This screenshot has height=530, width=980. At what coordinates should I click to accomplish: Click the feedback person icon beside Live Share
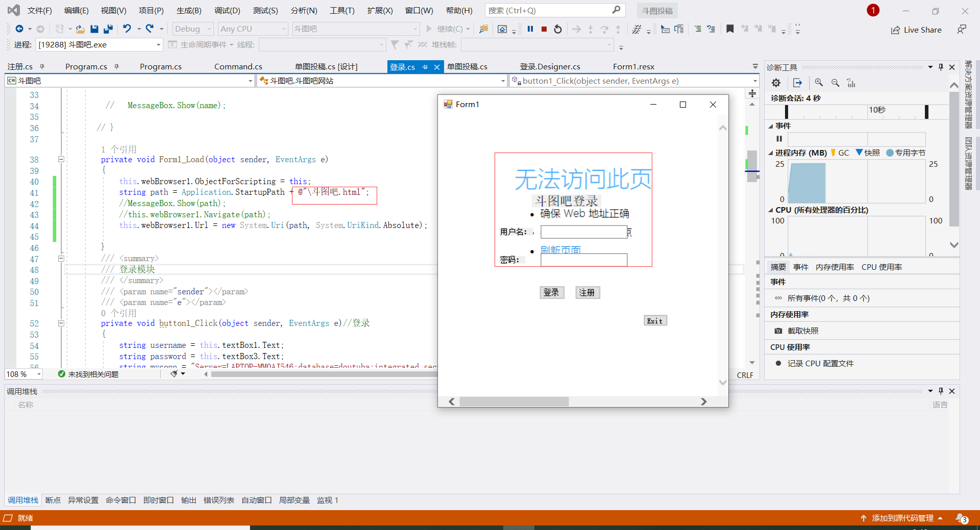pos(962,30)
